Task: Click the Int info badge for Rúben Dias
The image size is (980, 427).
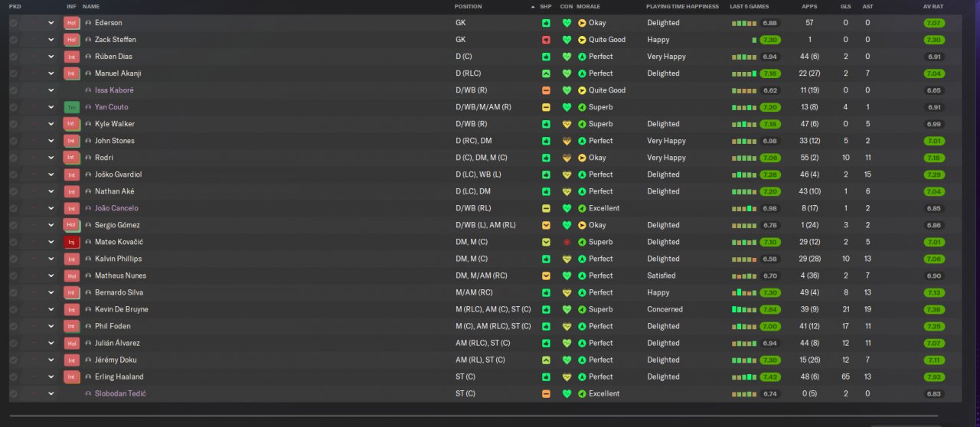Action: point(71,57)
